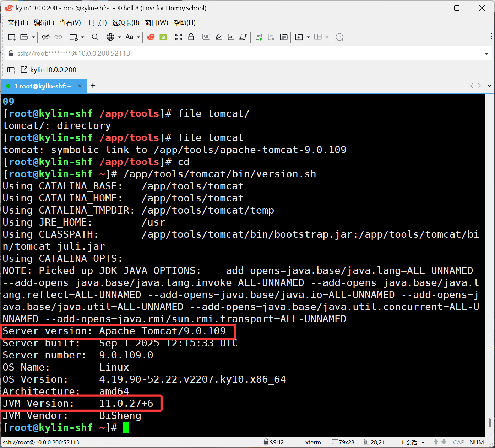Open the compose pane lines icon
The width and height of the screenshot is (495, 448).
coord(284,37)
